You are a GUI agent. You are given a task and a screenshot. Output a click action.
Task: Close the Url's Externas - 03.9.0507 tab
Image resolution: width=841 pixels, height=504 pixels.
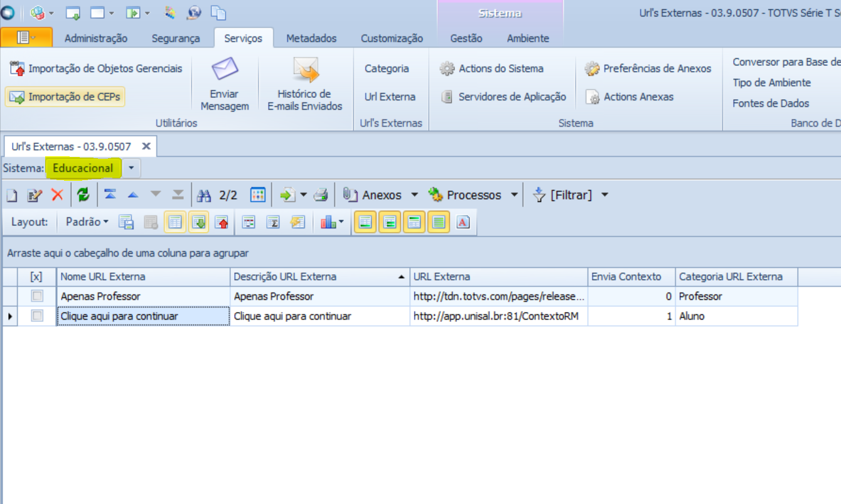coord(146,146)
